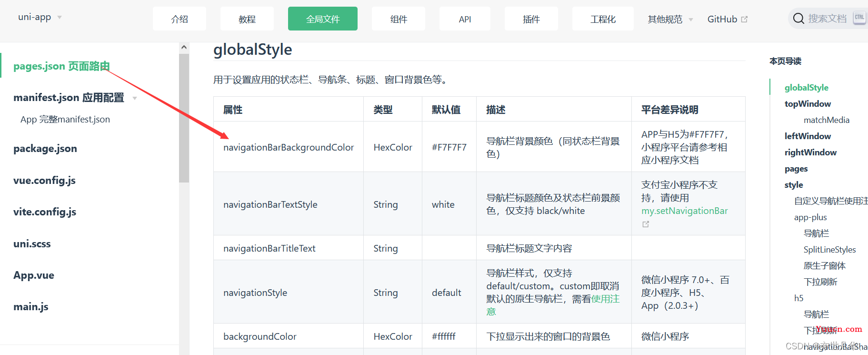Click the #F7F7F7 default value cell
Image resolution: width=868 pixels, height=355 pixels.
(x=449, y=147)
